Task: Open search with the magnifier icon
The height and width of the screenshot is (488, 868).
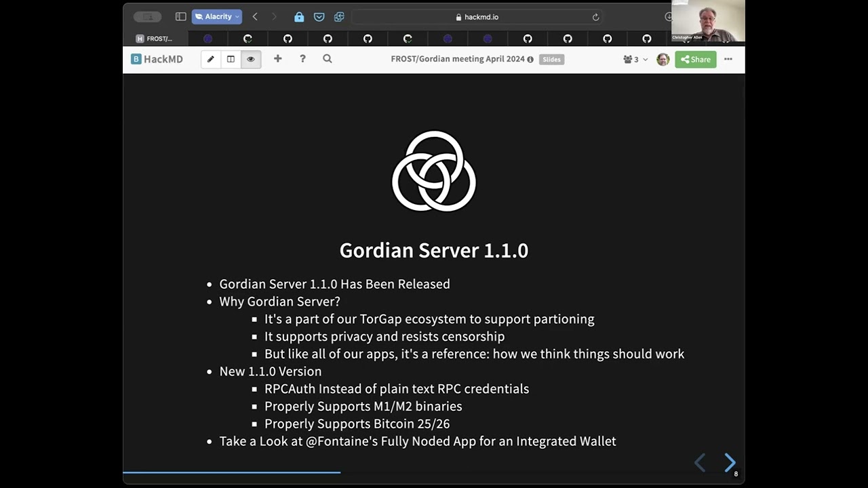Action: coord(328,59)
